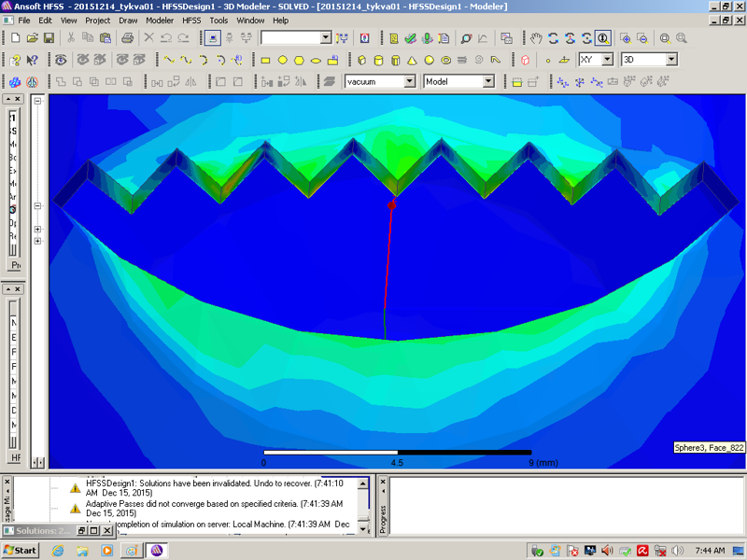Screen dimensions: 747x560
Task: Toggle the highlighted select mode button
Action: 213,38
